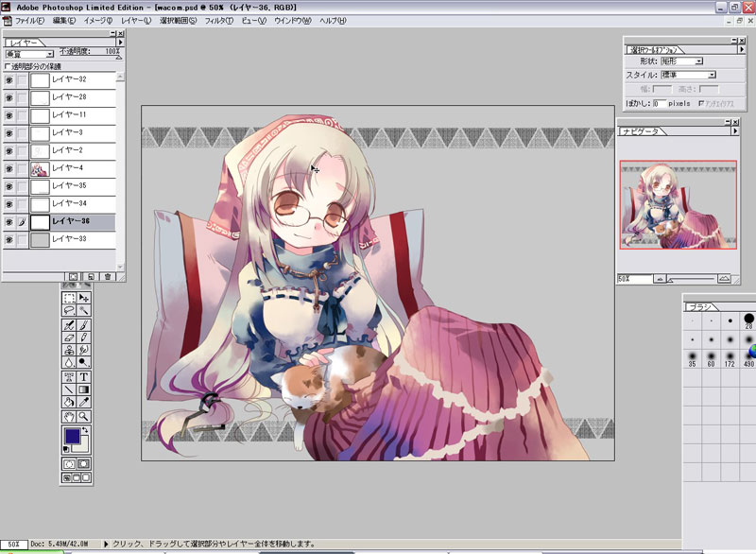Select the レイヤー tab in Layers panel
The height and width of the screenshot is (554, 756).
[23, 43]
